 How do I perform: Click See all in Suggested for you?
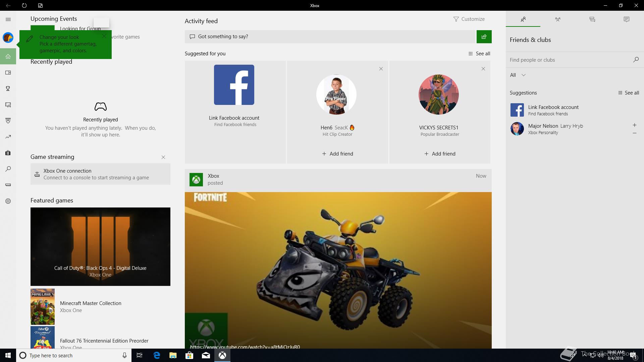tap(479, 54)
